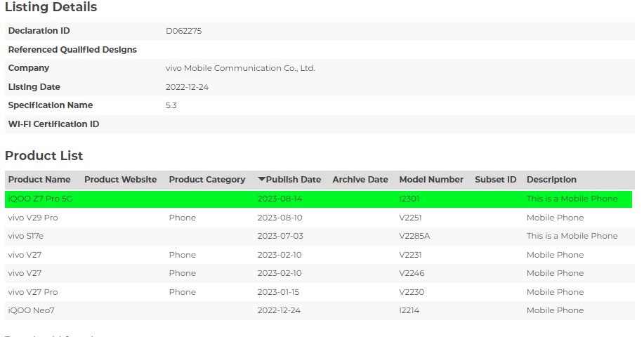Viewport: 644px width, 337px height.
Task: Click model number V2246 in the table
Action: (413, 273)
